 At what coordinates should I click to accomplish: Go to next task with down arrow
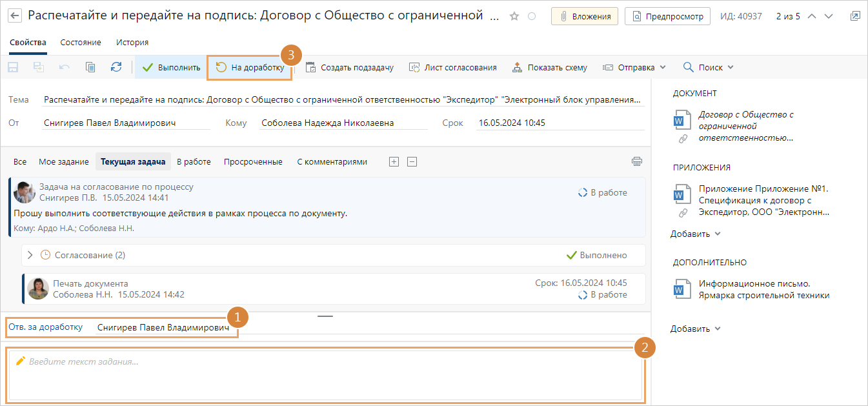(829, 16)
